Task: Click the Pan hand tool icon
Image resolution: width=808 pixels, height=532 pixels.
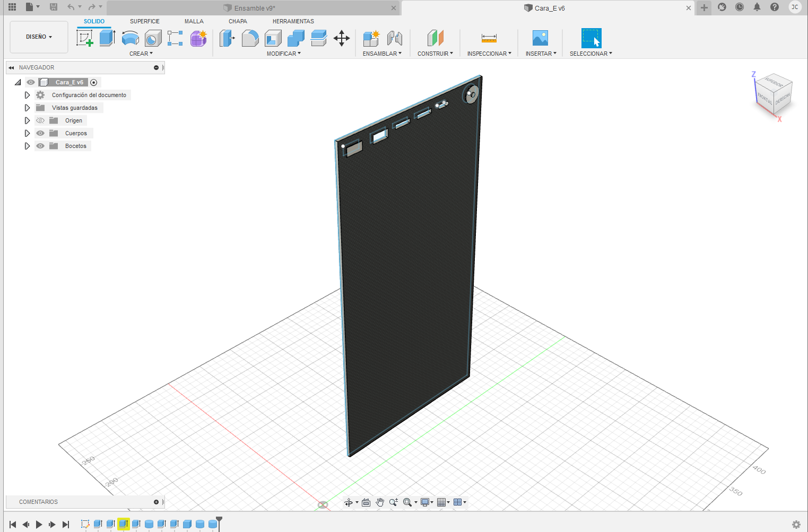Action: (x=380, y=502)
